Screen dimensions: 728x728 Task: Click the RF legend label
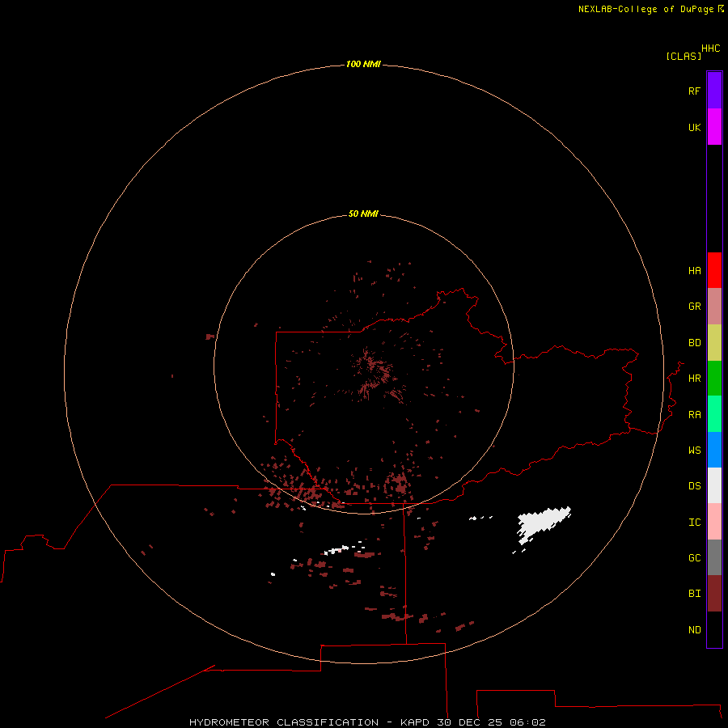pyautogui.click(x=695, y=91)
